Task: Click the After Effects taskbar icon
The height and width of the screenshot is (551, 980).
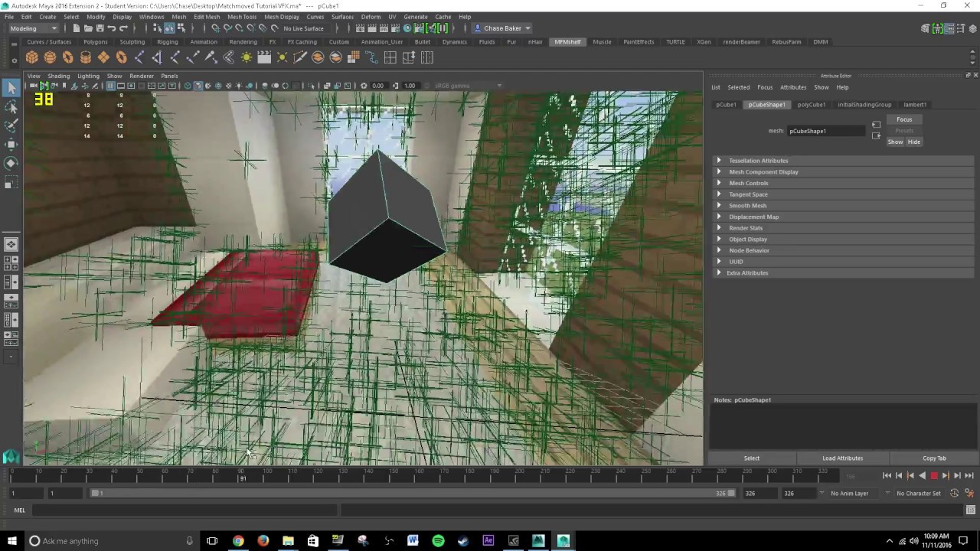Action: 488,541
